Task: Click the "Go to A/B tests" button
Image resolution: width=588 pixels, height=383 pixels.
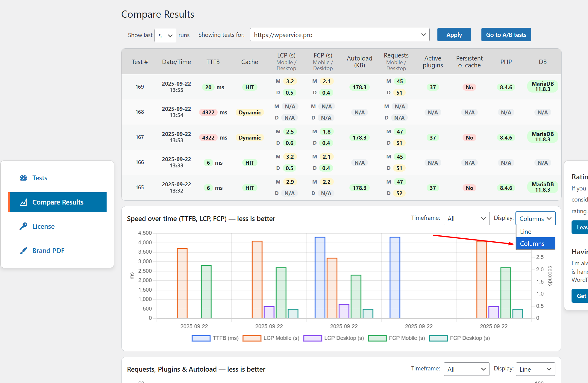Action: tap(506, 34)
